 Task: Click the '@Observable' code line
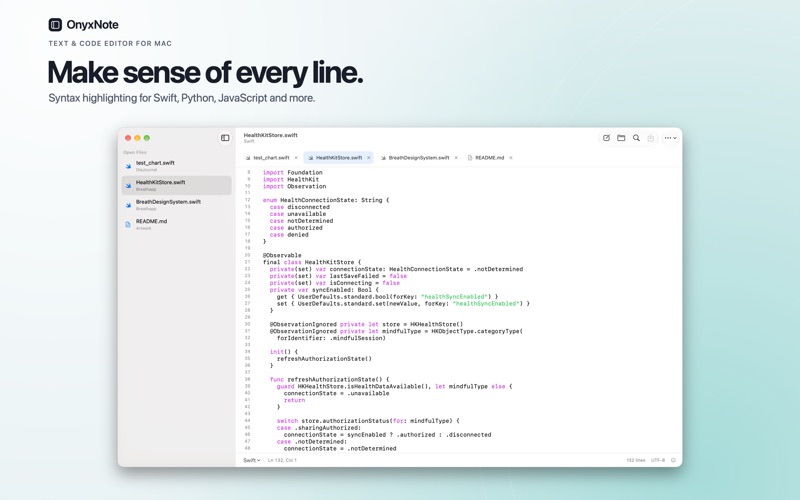tap(282, 255)
